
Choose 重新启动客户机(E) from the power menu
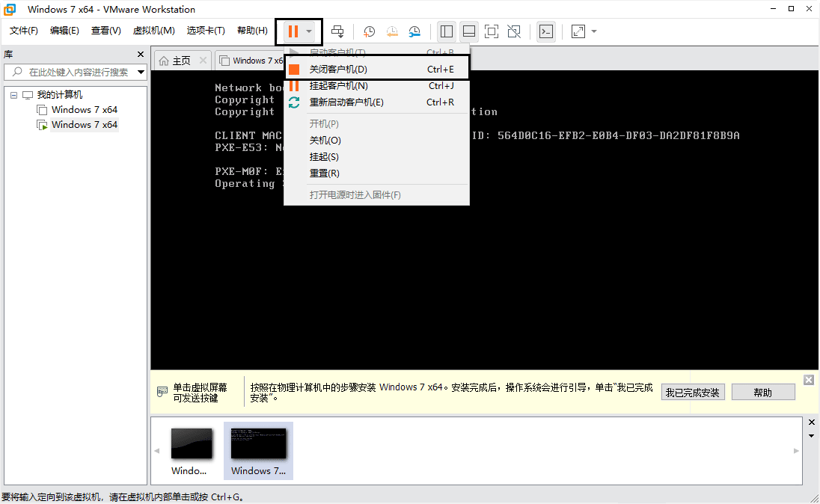pos(376,102)
